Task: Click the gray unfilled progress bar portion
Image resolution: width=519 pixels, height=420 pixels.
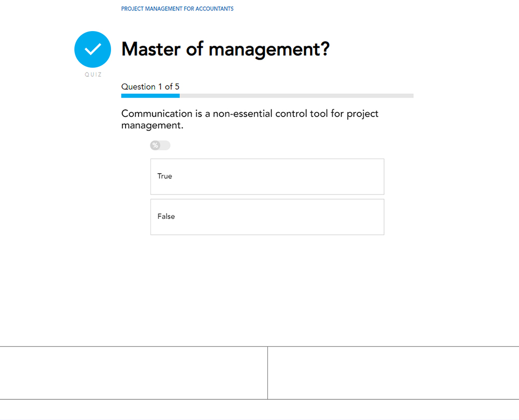Action: point(296,96)
